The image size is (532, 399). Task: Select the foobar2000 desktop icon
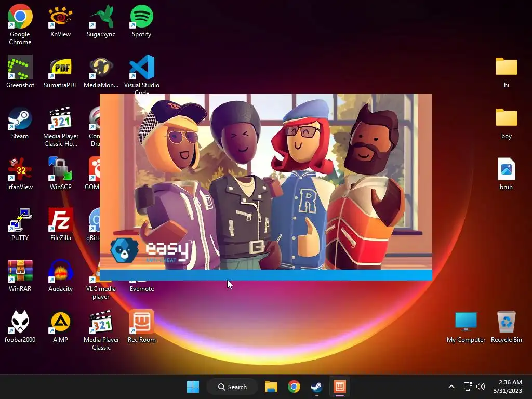click(x=20, y=326)
